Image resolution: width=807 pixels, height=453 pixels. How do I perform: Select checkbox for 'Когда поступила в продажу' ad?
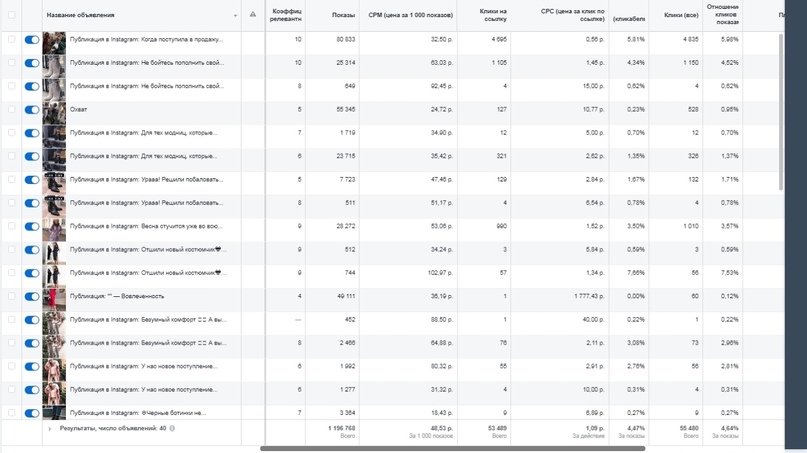pyautogui.click(x=11, y=39)
